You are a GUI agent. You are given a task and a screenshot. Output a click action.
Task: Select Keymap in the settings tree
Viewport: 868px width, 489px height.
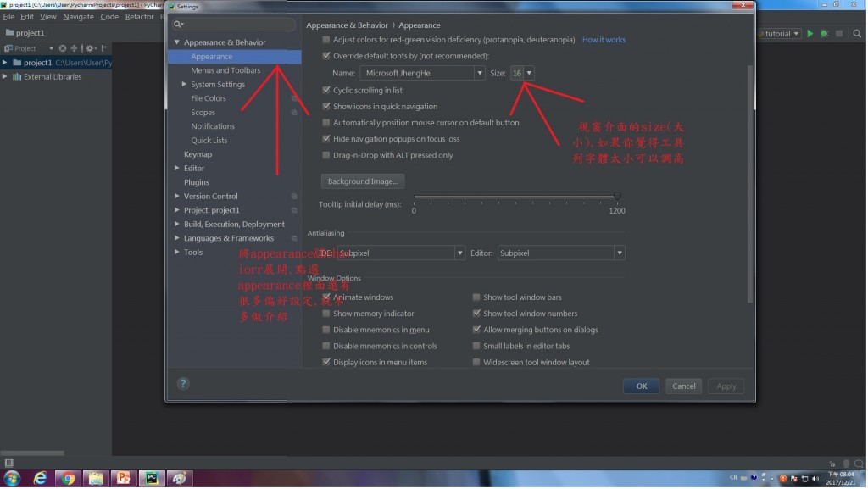pyautogui.click(x=198, y=154)
